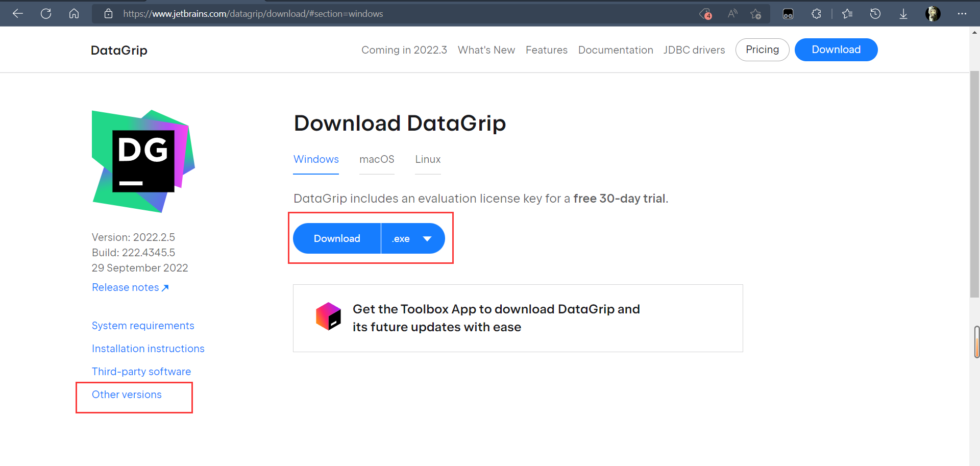Click the 29 September 2022 date text
The height and width of the screenshot is (466, 980).
coord(140,268)
